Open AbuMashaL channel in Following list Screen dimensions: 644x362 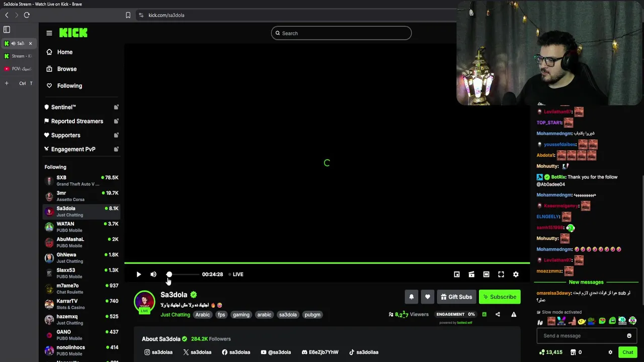[82, 242]
